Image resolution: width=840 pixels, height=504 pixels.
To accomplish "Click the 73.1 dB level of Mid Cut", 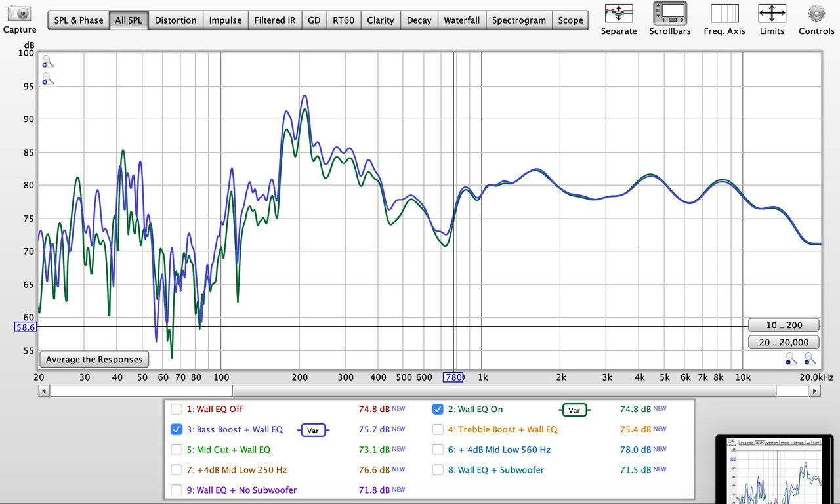I will 374,450.
